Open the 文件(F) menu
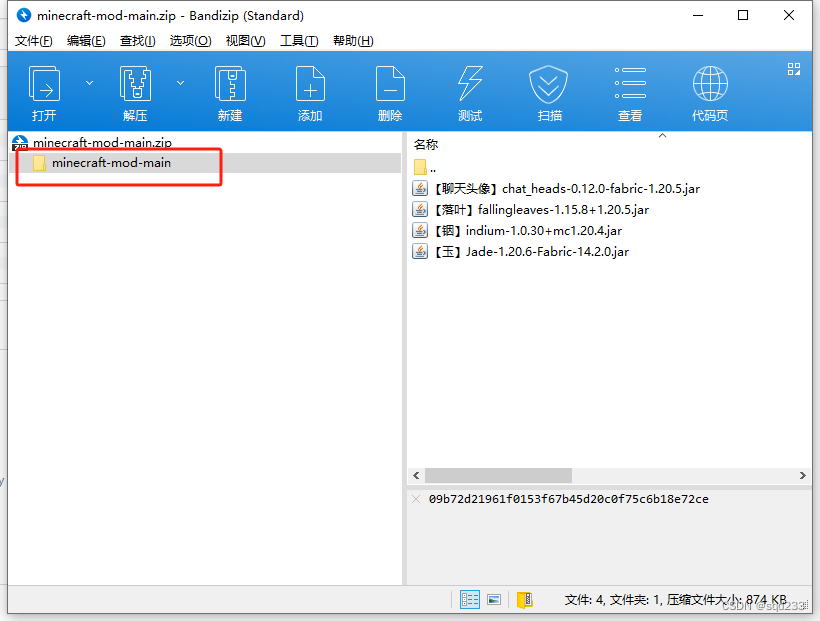Image resolution: width=820 pixels, height=621 pixels. [33, 41]
